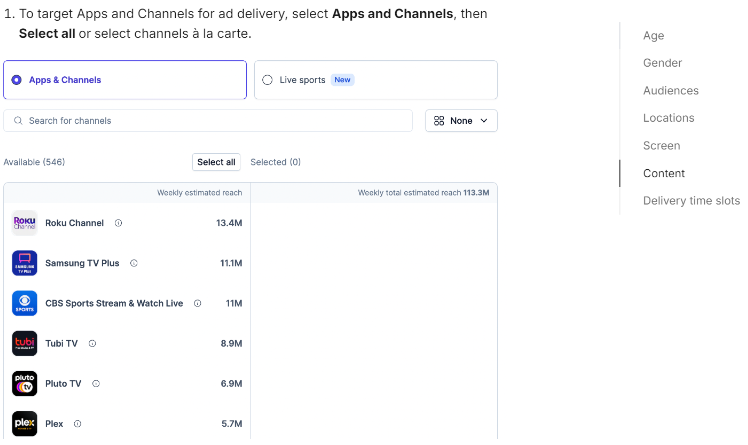The height and width of the screenshot is (445, 748).
Task: Jump to Locations section in sidebar
Action: 668,118
